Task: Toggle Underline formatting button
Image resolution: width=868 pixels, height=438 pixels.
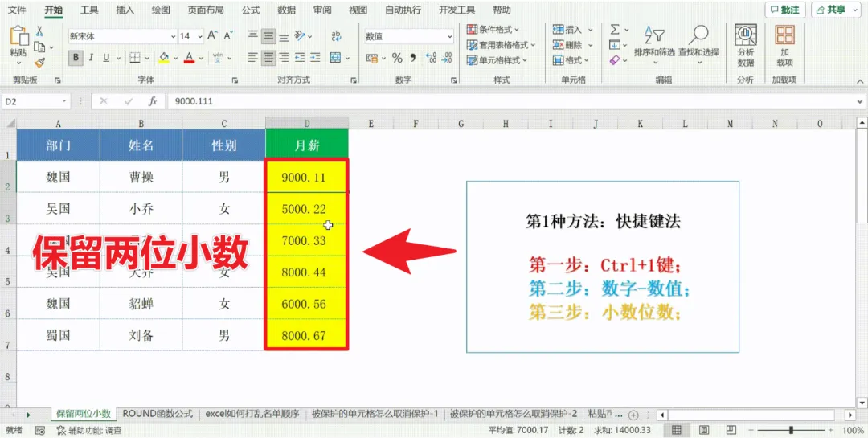Action: point(104,58)
